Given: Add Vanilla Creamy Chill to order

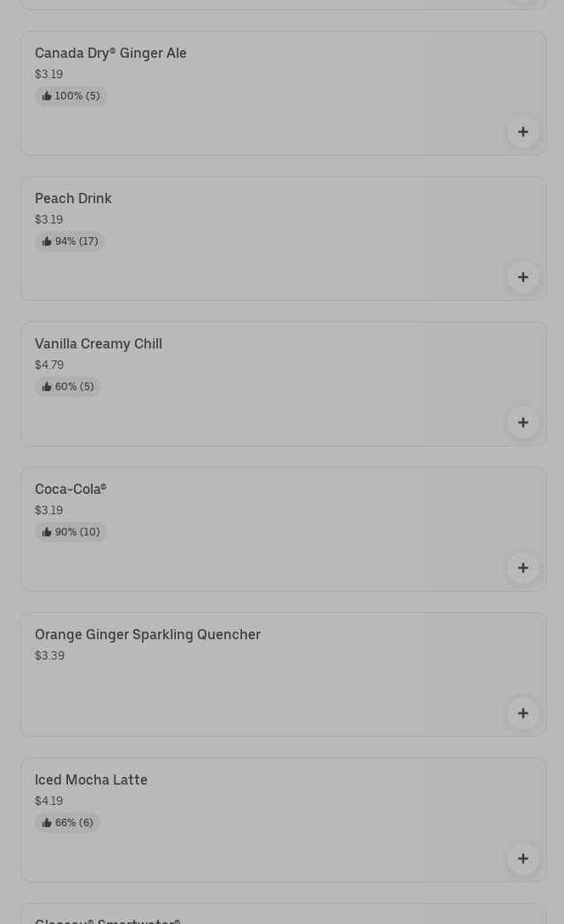Looking at the screenshot, I should (522, 422).
